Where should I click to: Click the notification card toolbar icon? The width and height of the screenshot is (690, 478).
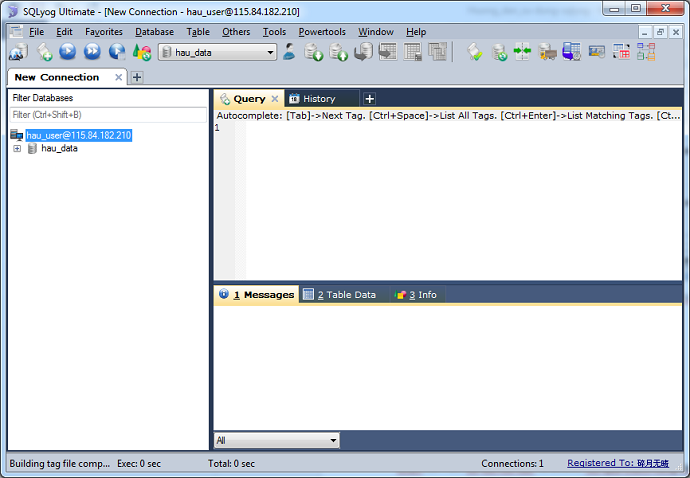[597, 52]
